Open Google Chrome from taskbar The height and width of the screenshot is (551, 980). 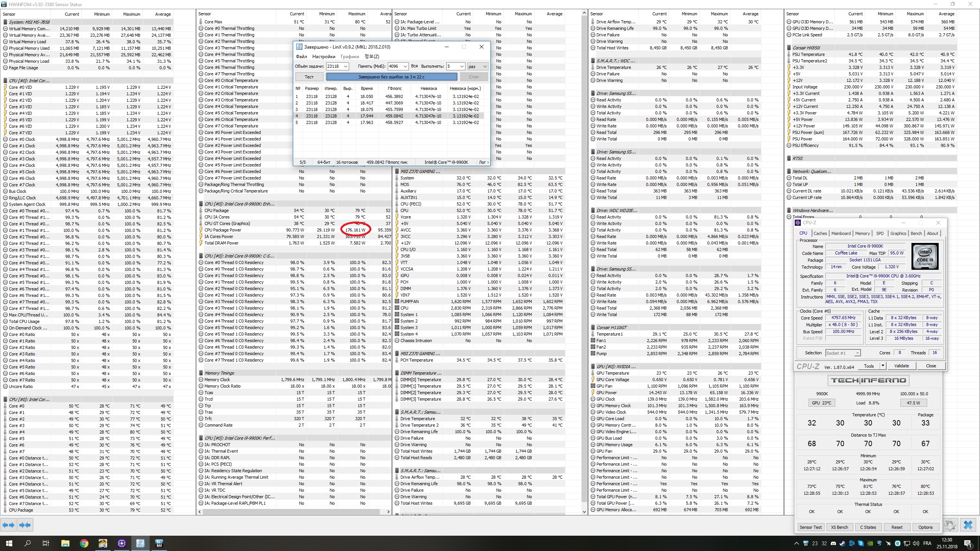tap(84, 543)
